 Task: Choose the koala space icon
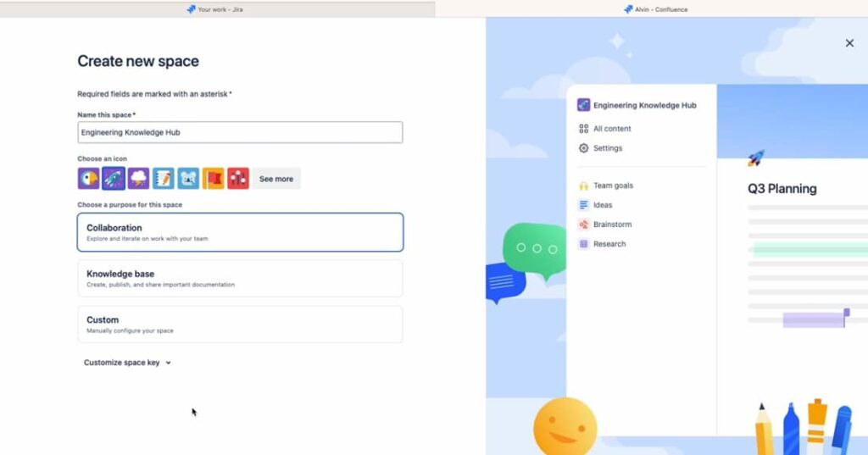click(188, 179)
